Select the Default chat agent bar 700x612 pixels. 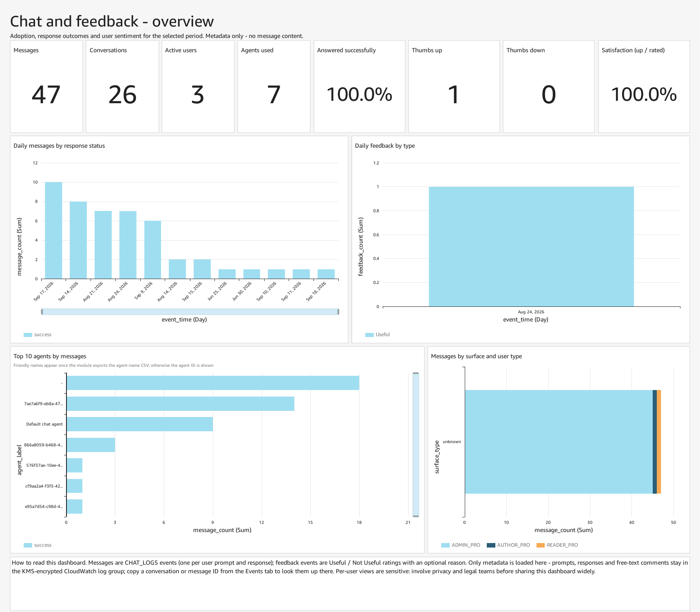coord(139,424)
